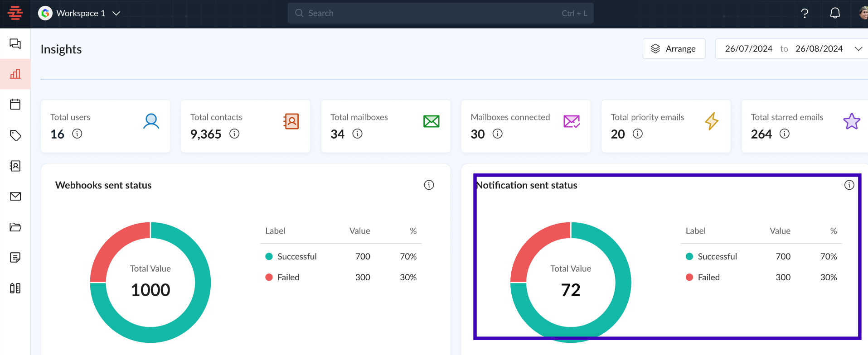Open the folder icon in sidebar
868x355 pixels.
tap(15, 227)
